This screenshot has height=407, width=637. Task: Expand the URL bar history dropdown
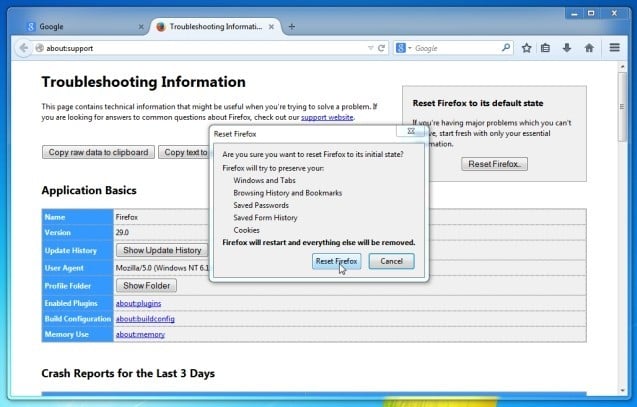(x=370, y=47)
